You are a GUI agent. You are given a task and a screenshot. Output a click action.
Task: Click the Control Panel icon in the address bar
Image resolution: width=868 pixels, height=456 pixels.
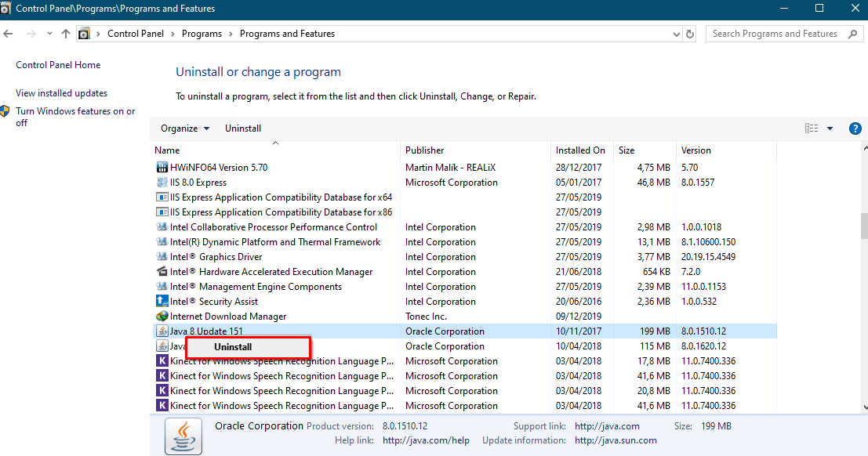[84, 34]
